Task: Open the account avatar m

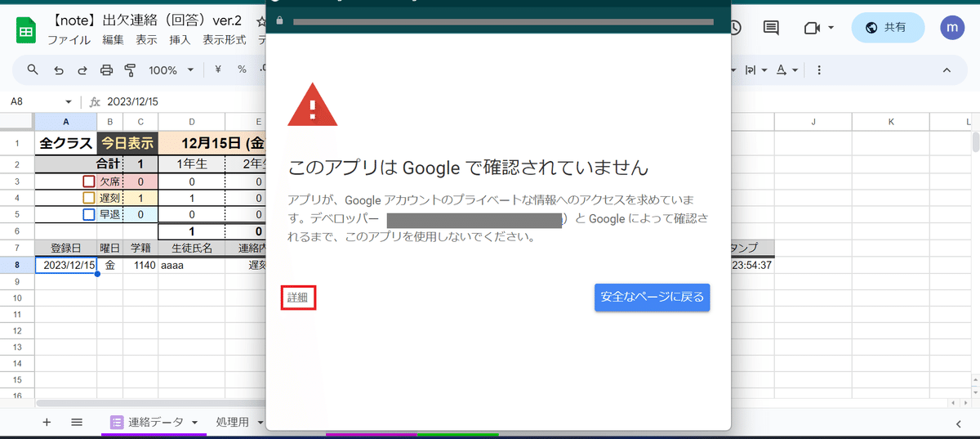Action: click(952, 28)
